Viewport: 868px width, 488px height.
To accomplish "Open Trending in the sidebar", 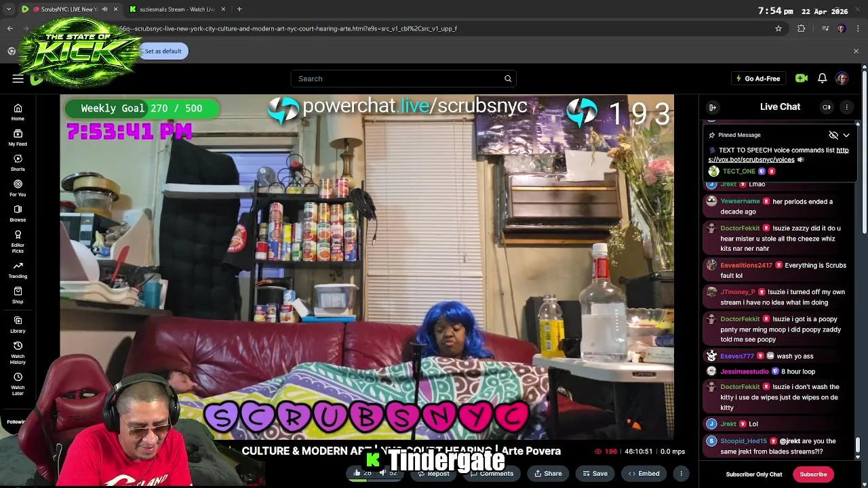I will (18, 270).
